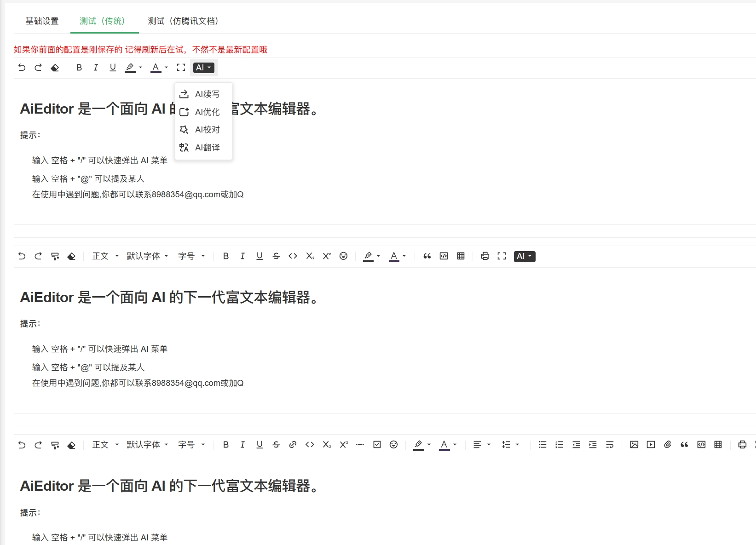Attach a file in bottom editor toolbar
This screenshot has height=545, width=756.
(x=668, y=445)
